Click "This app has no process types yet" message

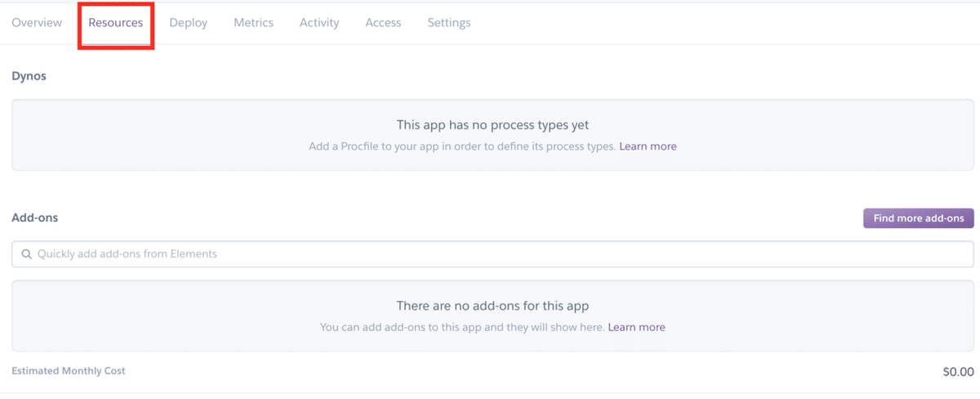pos(492,125)
